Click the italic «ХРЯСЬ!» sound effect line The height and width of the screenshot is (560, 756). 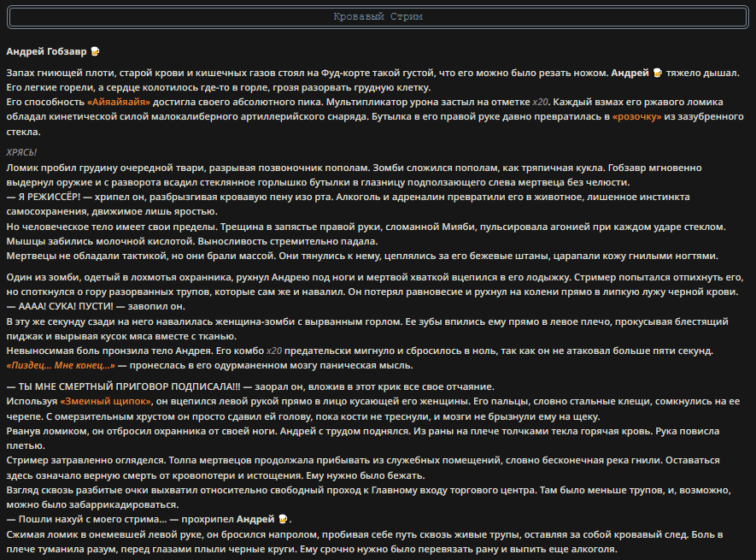pyautogui.click(x=21, y=152)
